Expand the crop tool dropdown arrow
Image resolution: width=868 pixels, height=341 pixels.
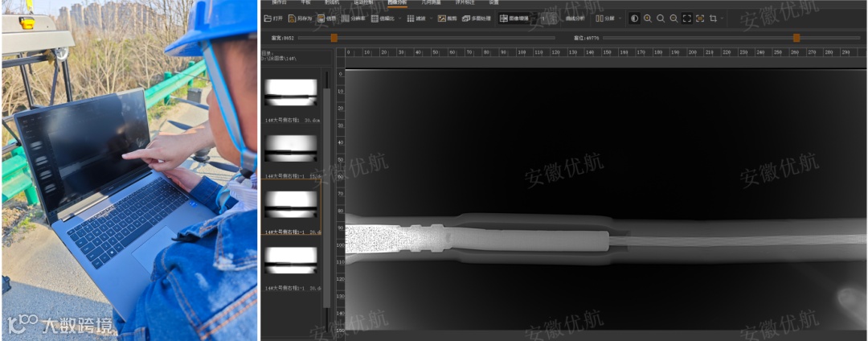tap(722, 18)
